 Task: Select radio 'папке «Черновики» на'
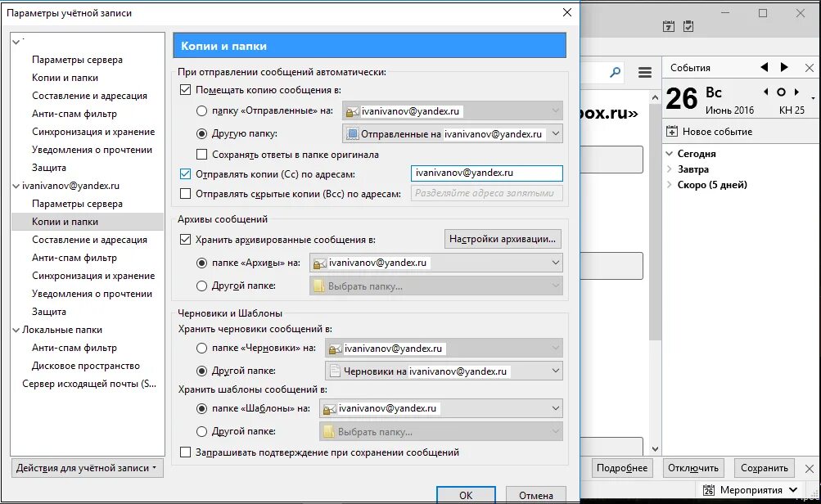click(201, 348)
